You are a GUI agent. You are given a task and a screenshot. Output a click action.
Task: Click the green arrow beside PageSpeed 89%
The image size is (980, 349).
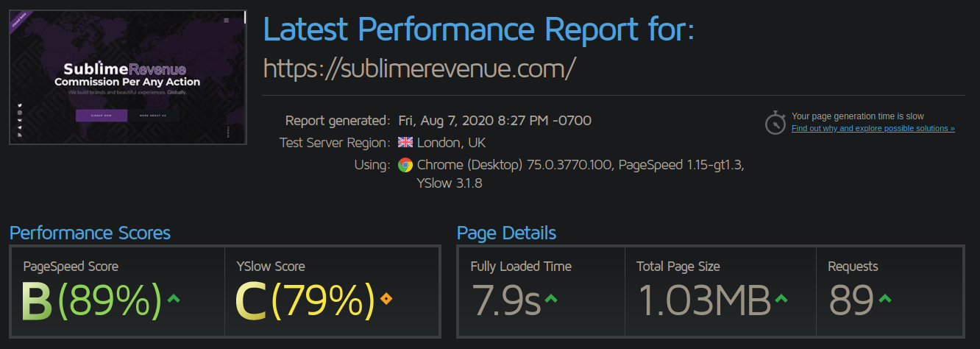[174, 298]
